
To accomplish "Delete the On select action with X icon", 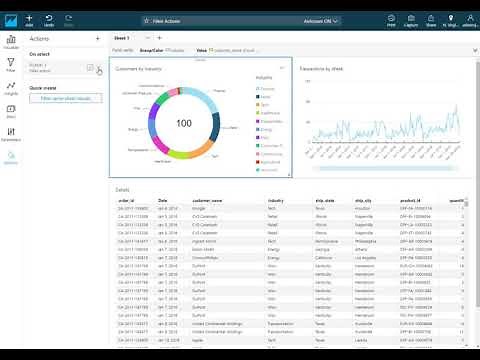I will click(99, 68).
